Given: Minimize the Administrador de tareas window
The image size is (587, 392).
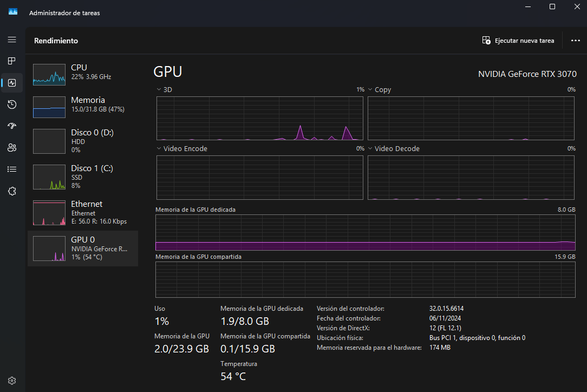Looking at the screenshot, I should (x=528, y=6).
